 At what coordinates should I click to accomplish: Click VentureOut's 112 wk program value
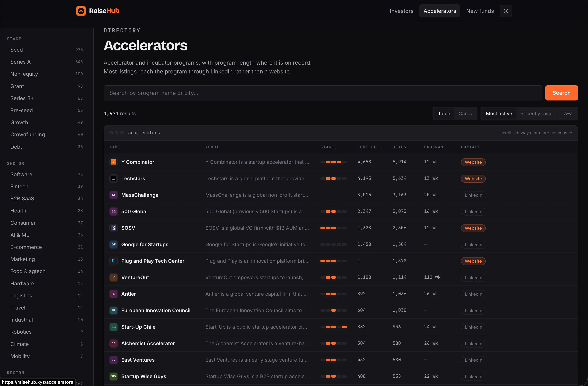tap(432, 277)
